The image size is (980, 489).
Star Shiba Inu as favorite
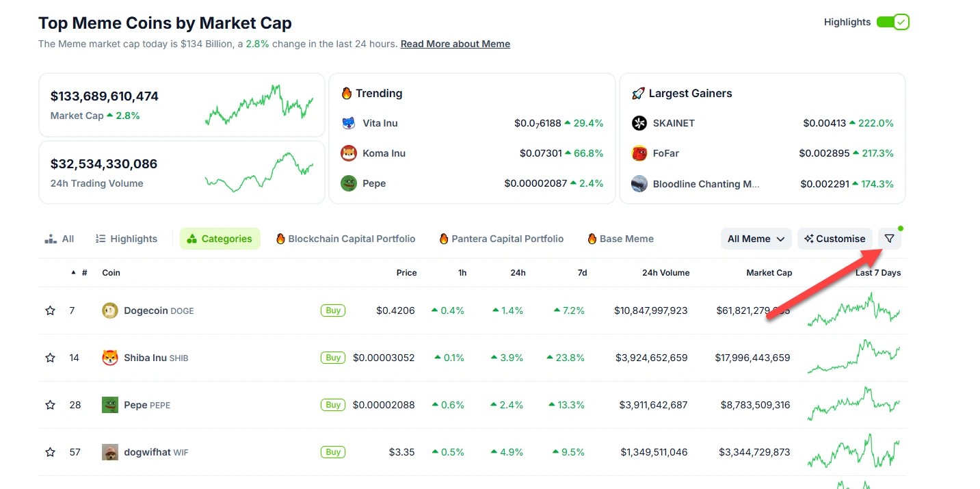[x=50, y=358]
